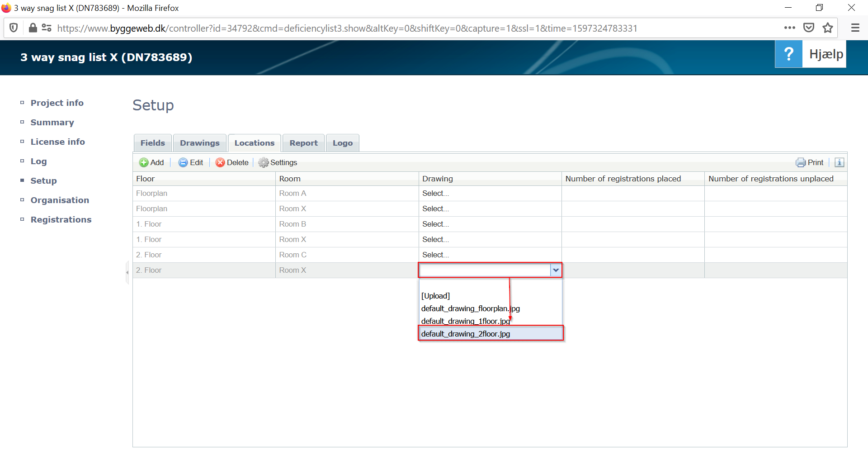868x460 pixels.
Task: Select the 2. Floor cell in Room C row
Action: 204,255
